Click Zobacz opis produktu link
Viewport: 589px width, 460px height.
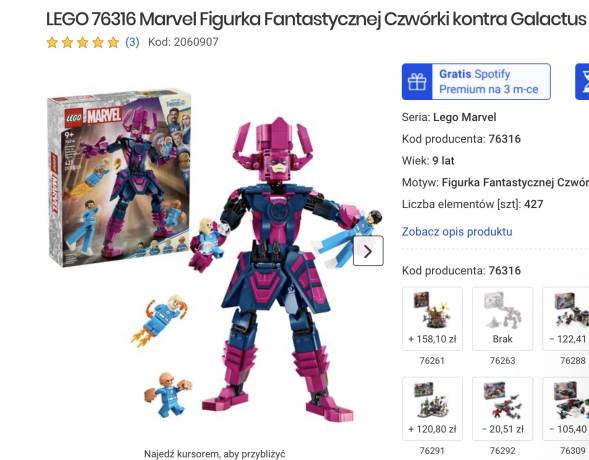click(x=457, y=231)
